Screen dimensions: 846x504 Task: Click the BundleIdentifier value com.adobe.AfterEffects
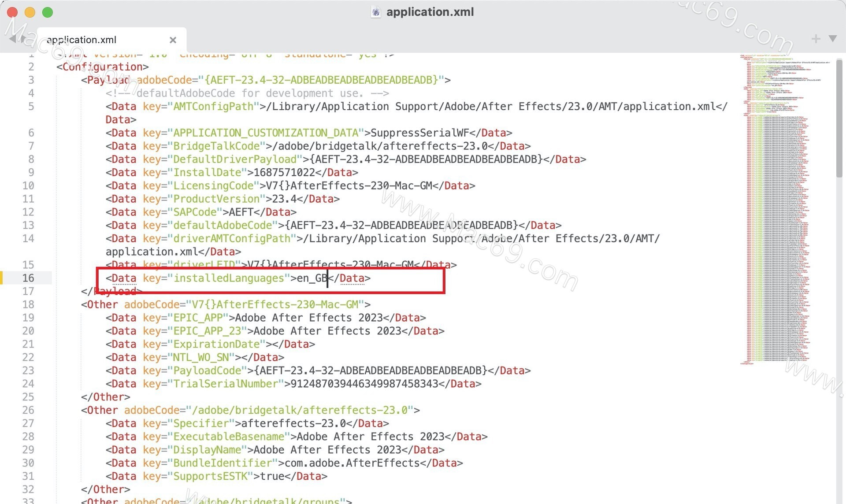[x=352, y=463]
